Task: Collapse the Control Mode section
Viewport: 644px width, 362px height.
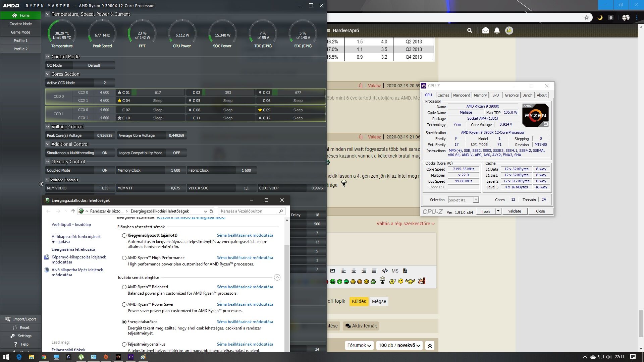Action: click(x=48, y=57)
